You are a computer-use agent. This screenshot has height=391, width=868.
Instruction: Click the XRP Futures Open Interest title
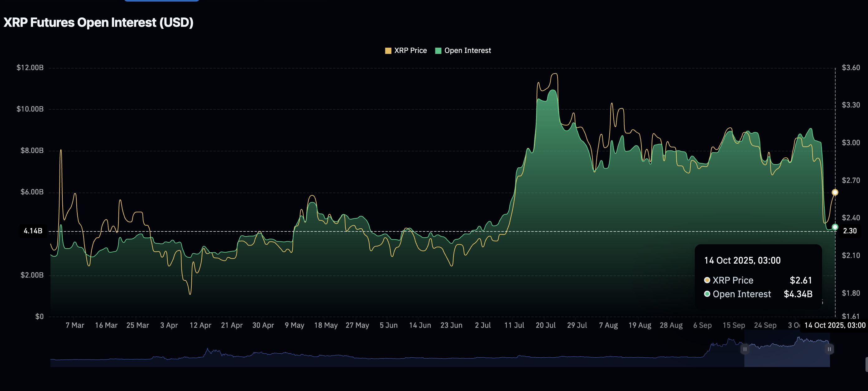pyautogui.click(x=98, y=22)
